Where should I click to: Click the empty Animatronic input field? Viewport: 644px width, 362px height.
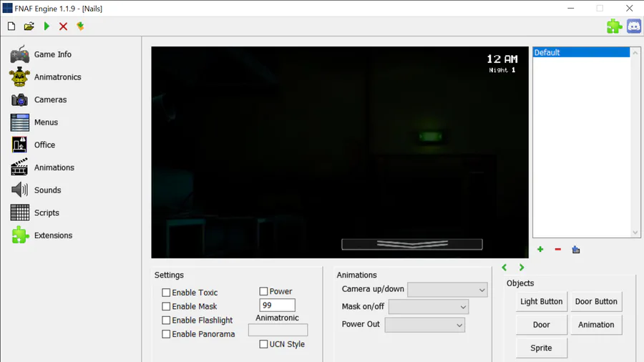pyautogui.click(x=278, y=330)
